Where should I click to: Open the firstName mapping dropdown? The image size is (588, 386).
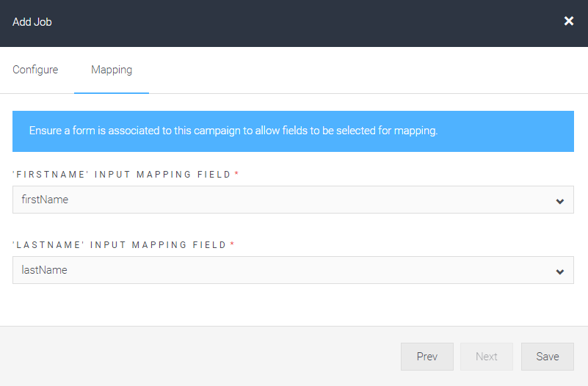[x=293, y=200]
